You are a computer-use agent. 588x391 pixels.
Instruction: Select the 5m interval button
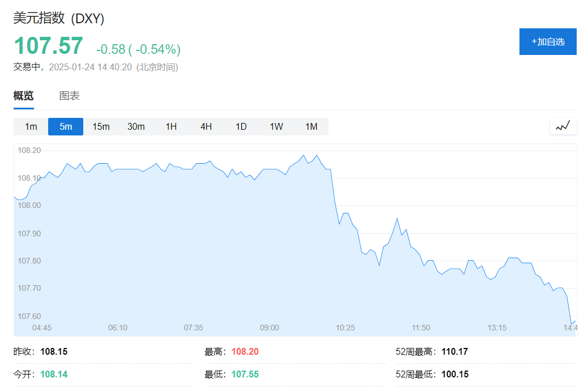pos(66,126)
